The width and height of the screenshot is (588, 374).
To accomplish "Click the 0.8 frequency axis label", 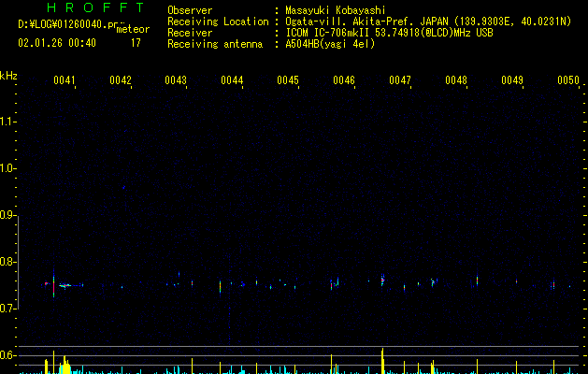I will pyautogui.click(x=7, y=262).
